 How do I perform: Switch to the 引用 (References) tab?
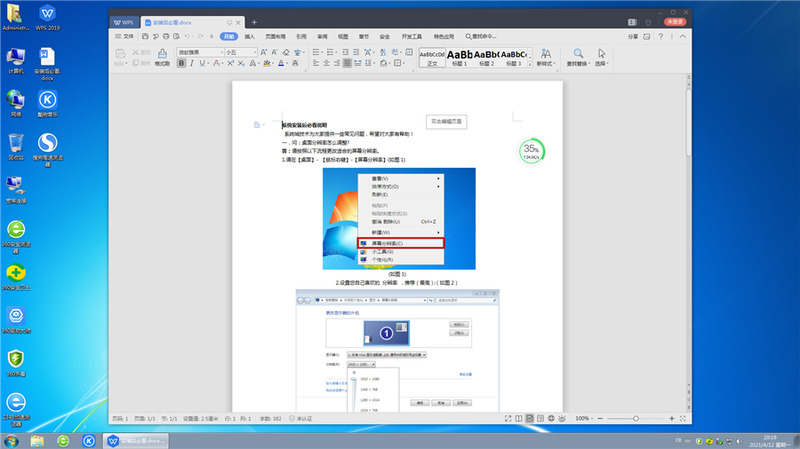click(x=302, y=36)
